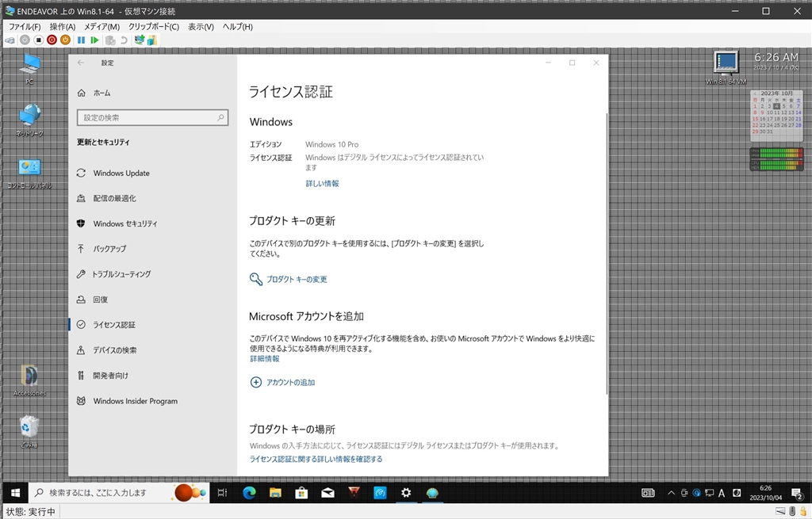The height and width of the screenshot is (519, 812).
Task: Open File Explorer from the taskbar
Action: pos(275,493)
